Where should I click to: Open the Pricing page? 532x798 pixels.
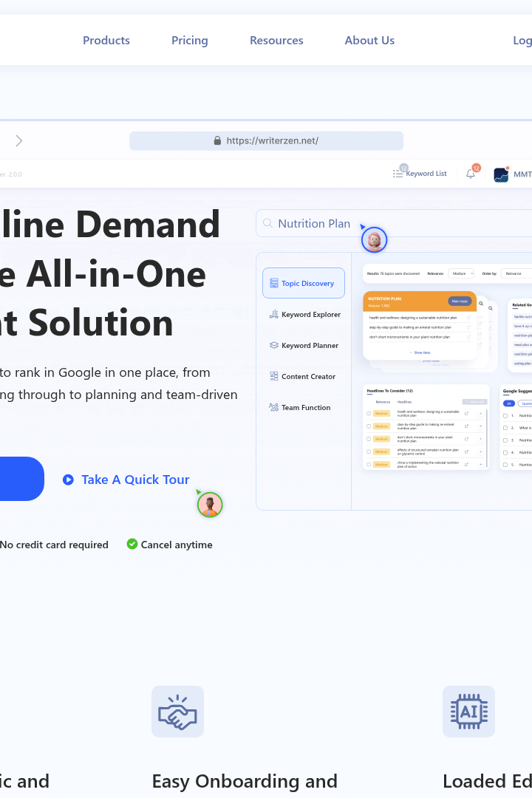[189, 40]
